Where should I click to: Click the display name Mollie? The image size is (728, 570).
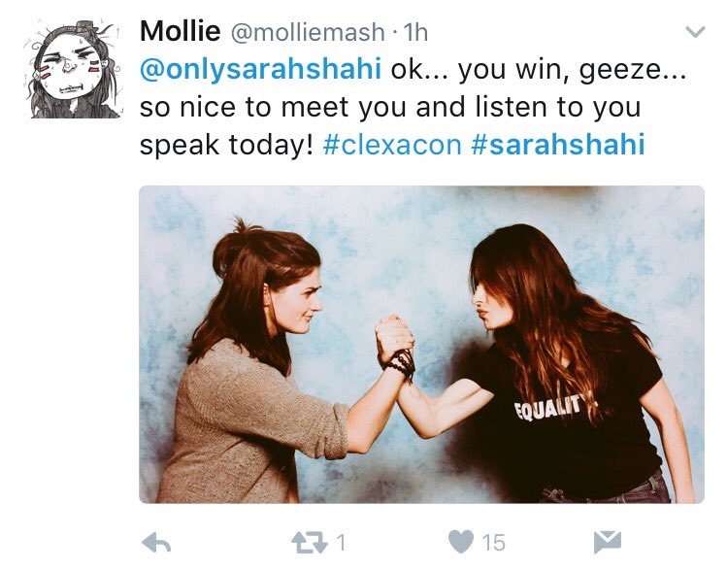[181, 31]
